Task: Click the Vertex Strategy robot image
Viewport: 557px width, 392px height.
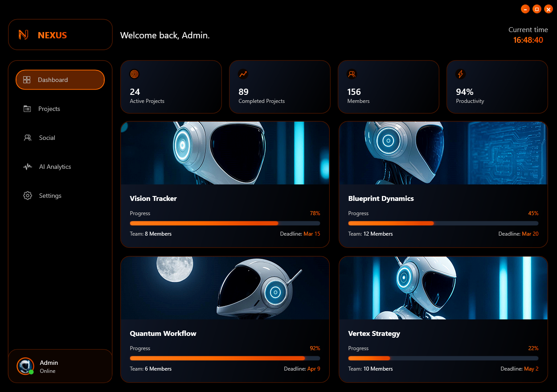Action: click(443, 288)
